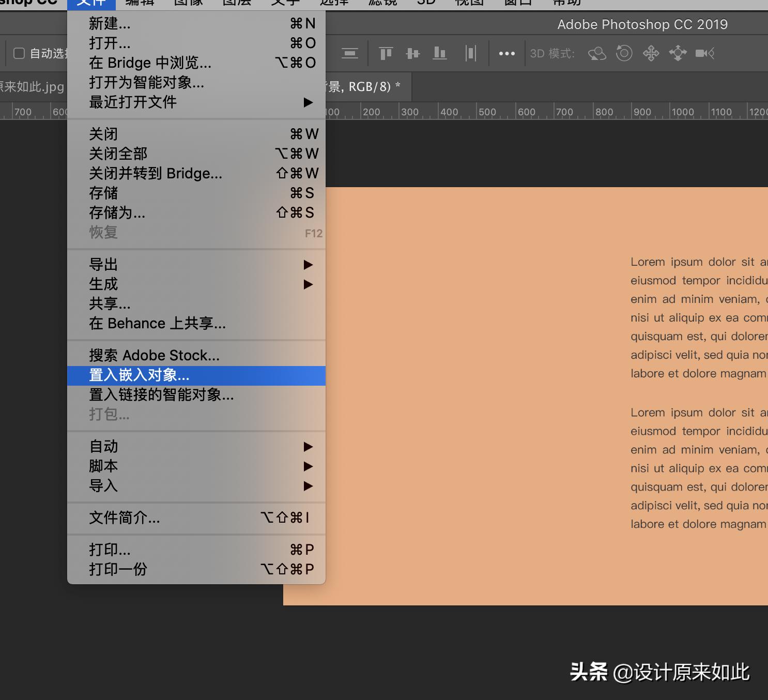Expand the 自动 submenu
Screen dimensions: 768x700
[x=103, y=446]
